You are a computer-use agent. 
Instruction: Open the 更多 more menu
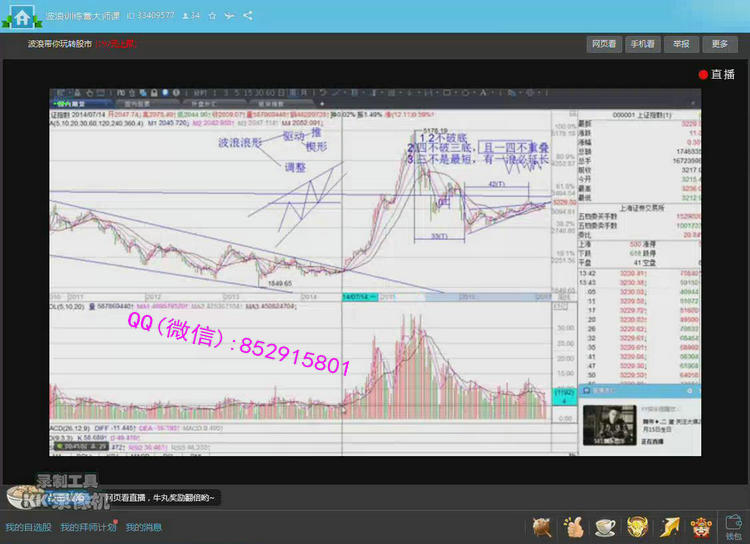click(719, 44)
